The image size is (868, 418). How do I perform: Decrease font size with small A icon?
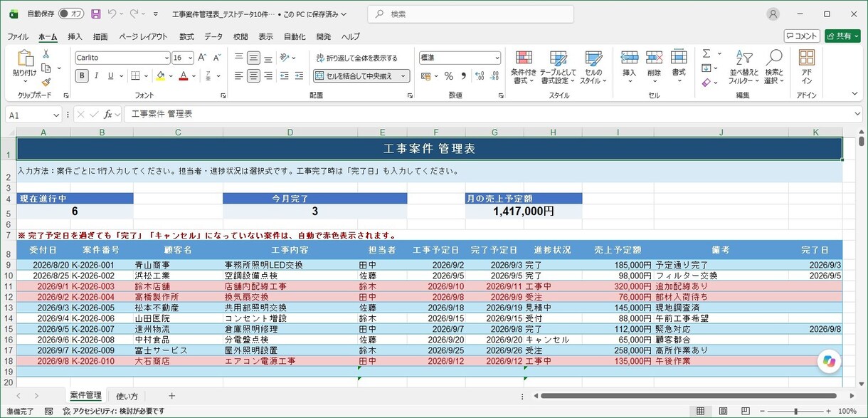coord(216,58)
